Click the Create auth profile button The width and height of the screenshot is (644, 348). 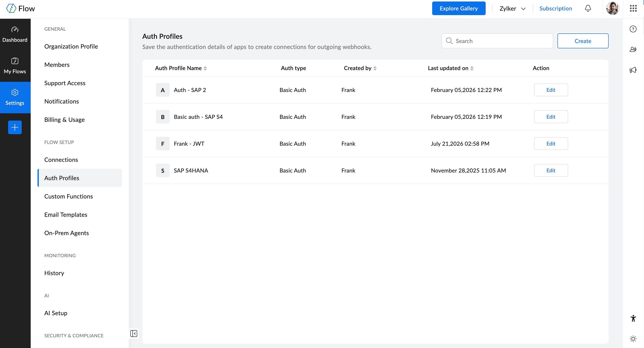583,41
